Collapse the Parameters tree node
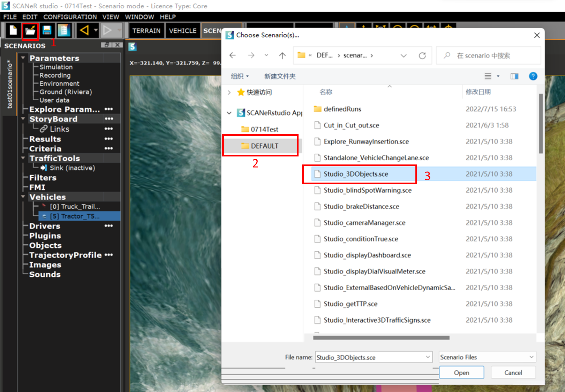565x392 pixels. [23, 58]
